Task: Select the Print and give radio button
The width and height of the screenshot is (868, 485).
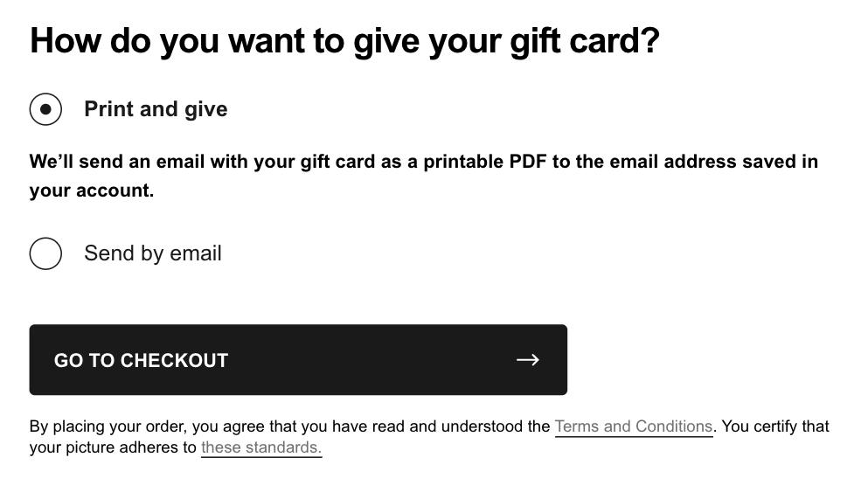Action: 45,109
